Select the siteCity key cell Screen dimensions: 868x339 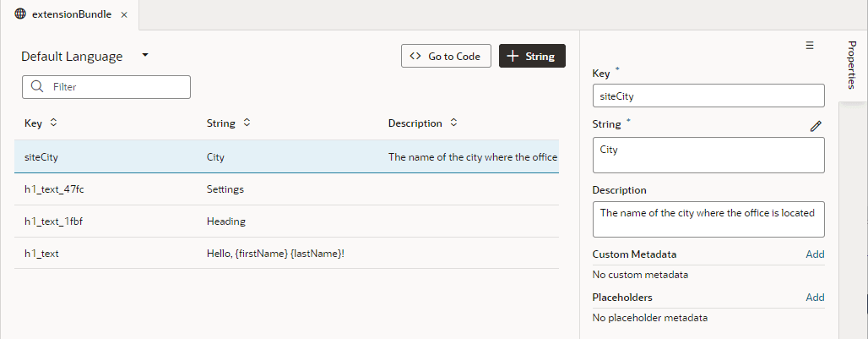(41, 156)
